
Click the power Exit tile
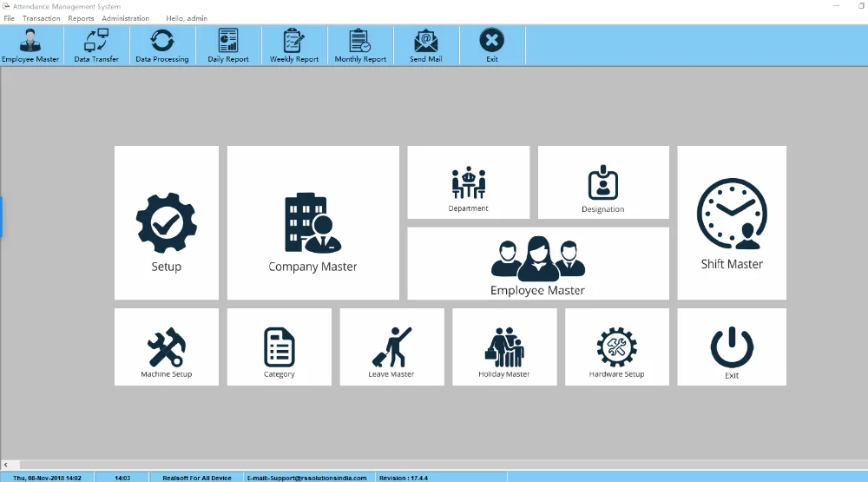(732, 347)
